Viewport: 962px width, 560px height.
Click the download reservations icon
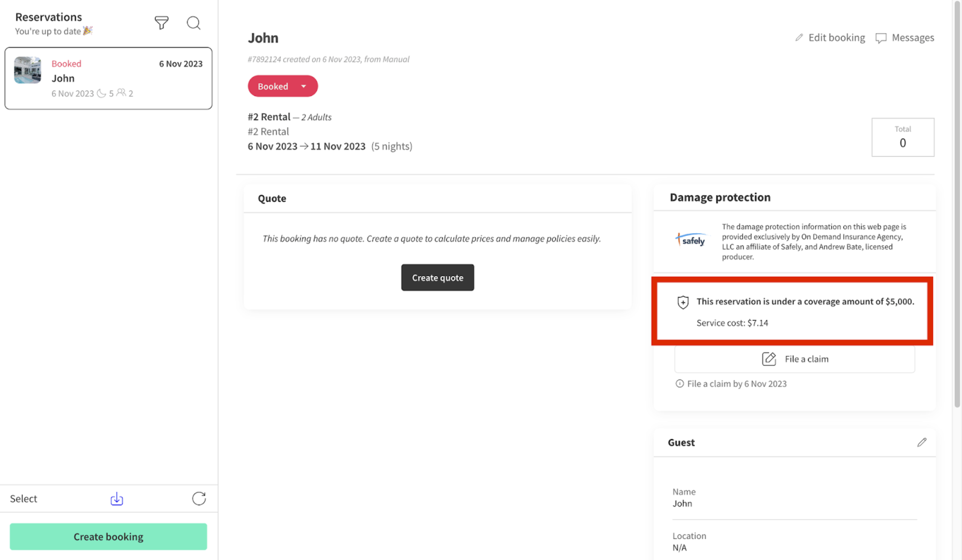coord(117,498)
